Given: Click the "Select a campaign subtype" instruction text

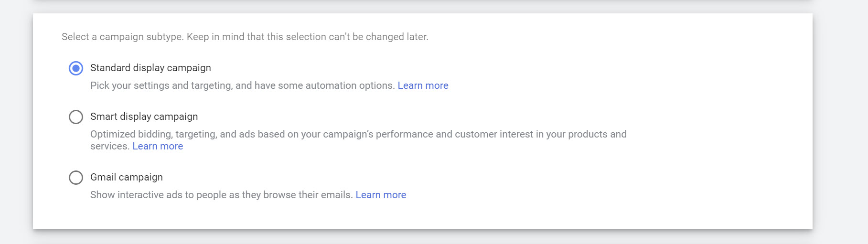Looking at the screenshot, I should pos(122,37).
